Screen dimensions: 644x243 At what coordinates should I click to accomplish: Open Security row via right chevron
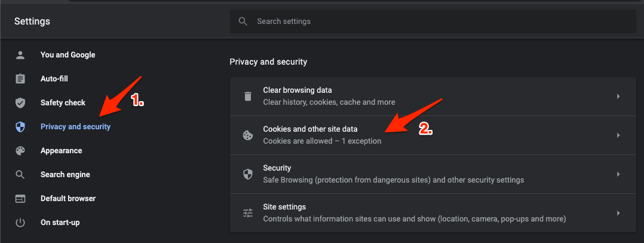618,174
